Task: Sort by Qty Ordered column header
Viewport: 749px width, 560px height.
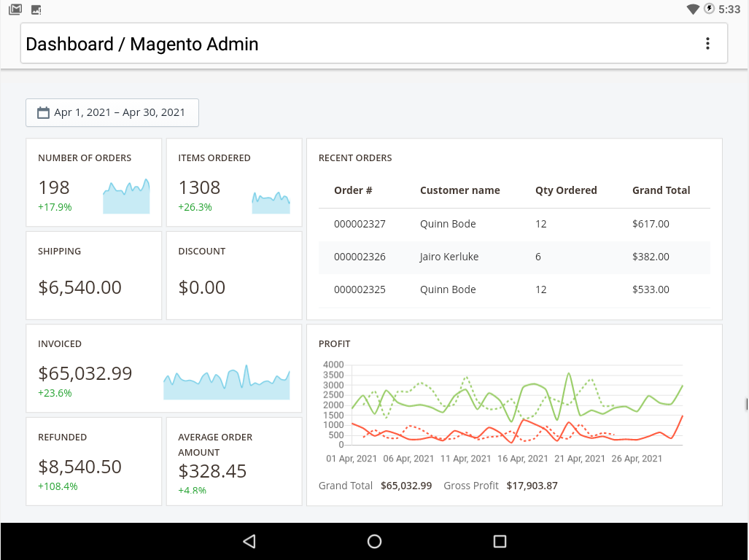Action: (566, 190)
